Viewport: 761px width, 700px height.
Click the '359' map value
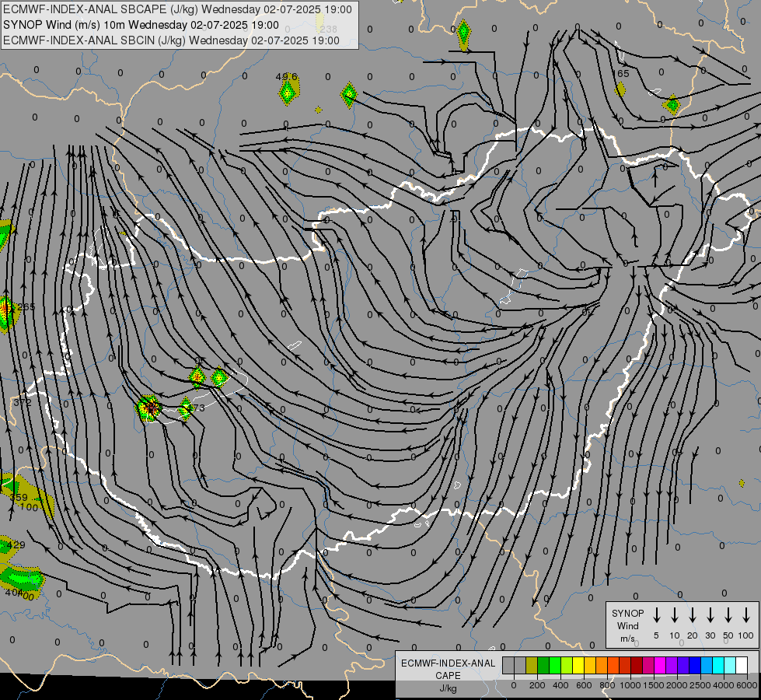click(x=19, y=498)
